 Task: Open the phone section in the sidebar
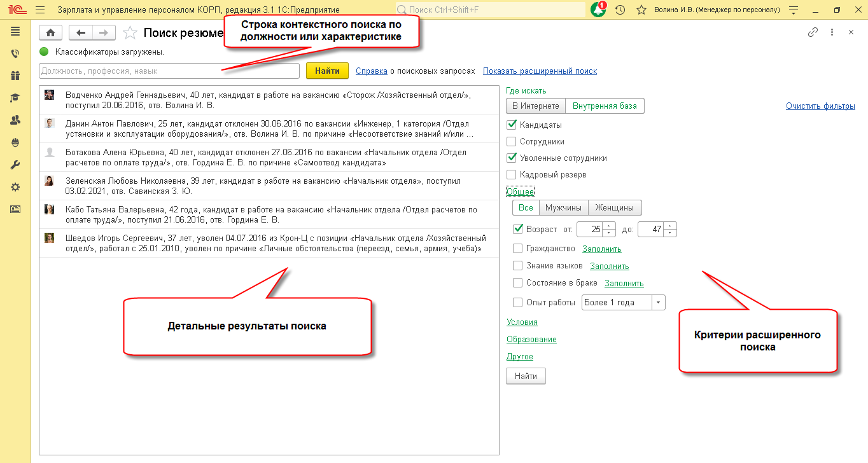15,54
